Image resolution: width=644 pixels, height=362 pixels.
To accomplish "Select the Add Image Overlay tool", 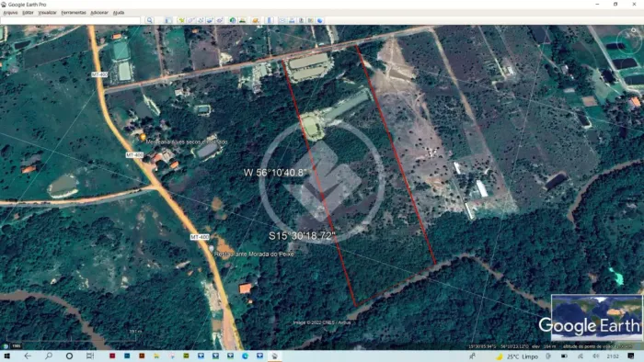I will [210, 20].
